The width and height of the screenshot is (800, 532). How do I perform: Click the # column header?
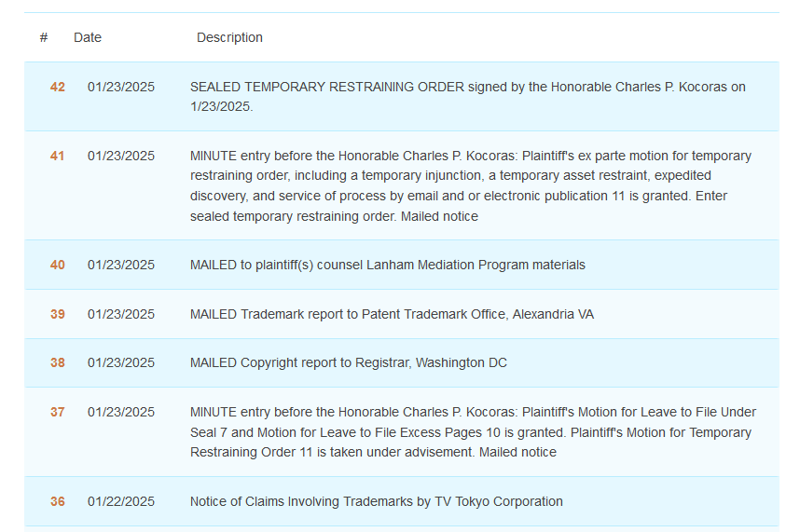[44, 37]
